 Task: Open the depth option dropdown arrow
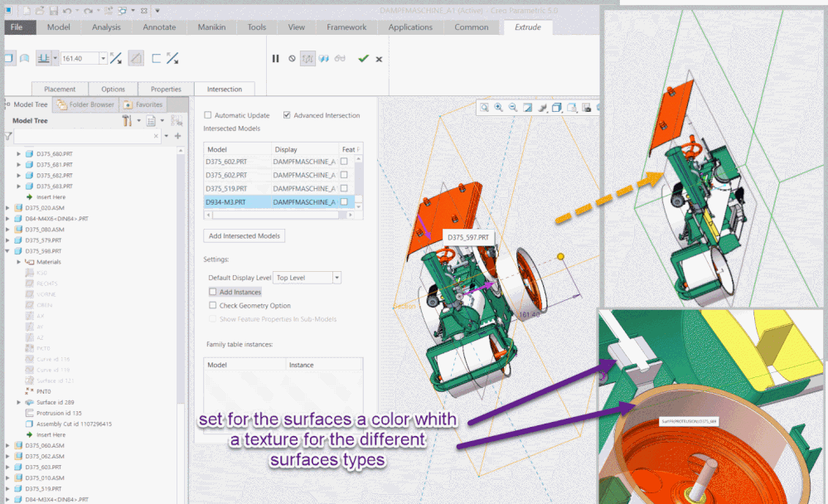(55, 58)
